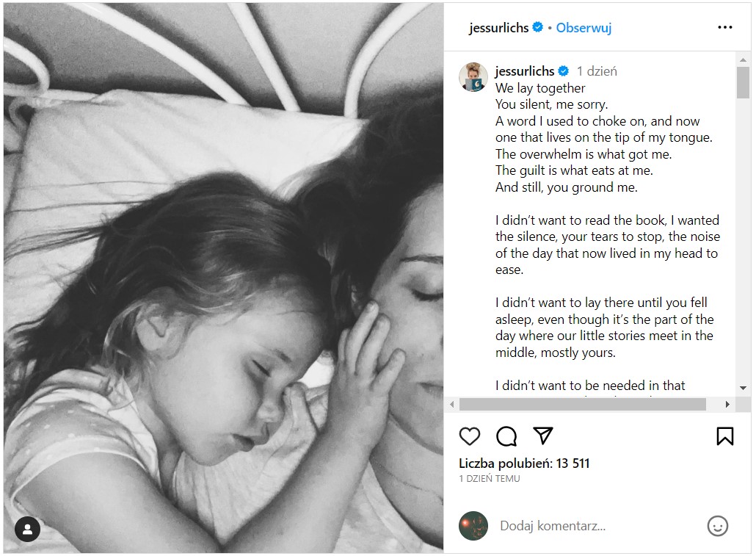Open jessurlichs profile picture avatar in caption
The height and width of the screenshot is (556, 756).
click(473, 77)
